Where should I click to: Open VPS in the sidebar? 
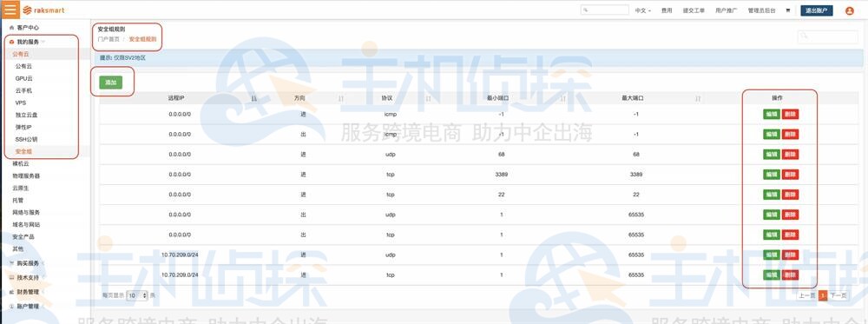click(21, 102)
